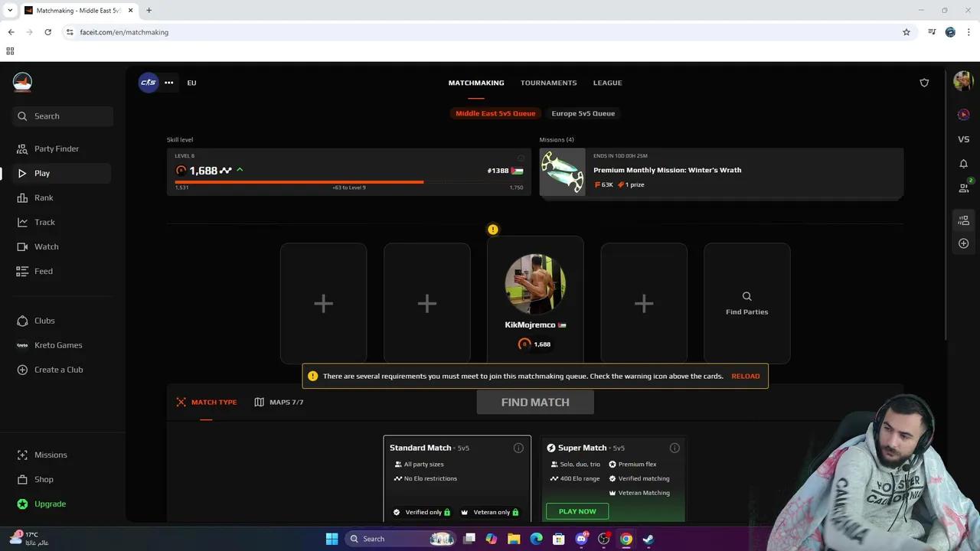This screenshot has height=551, width=980.
Task: Select the Standard Match card
Action: tap(457, 478)
